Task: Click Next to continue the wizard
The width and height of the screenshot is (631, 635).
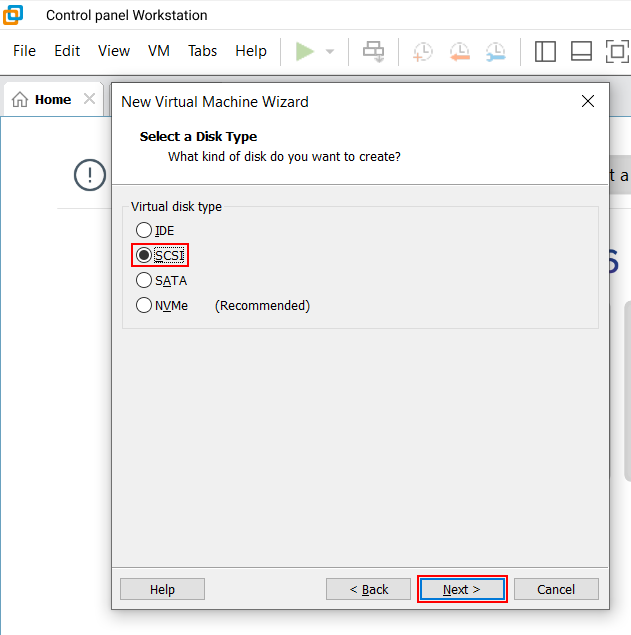Action: pyautogui.click(x=462, y=589)
